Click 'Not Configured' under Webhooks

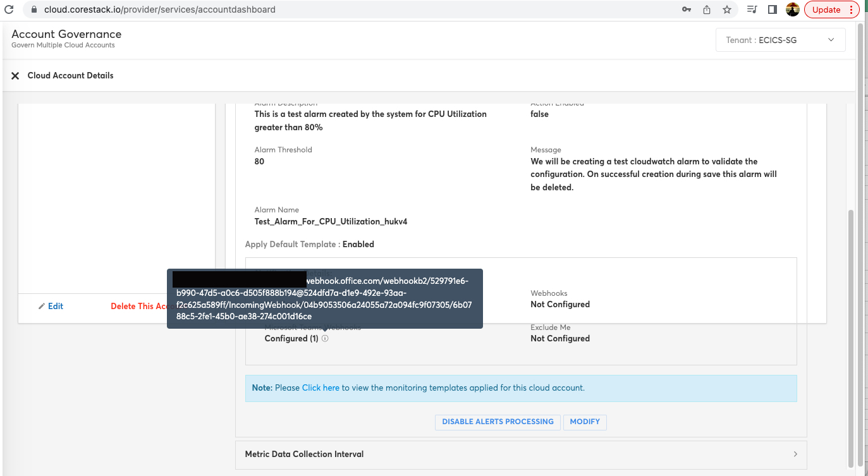point(560,305)
